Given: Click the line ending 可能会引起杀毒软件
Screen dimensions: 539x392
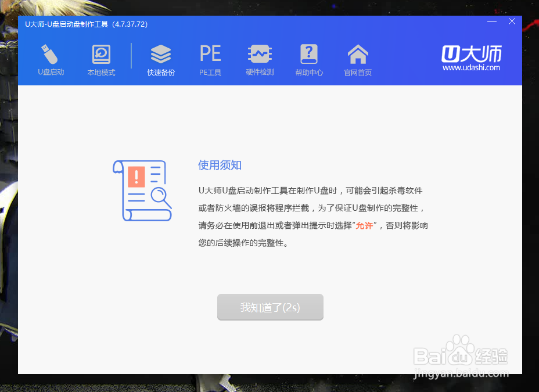Looking at the screenshot, I should click(x=310, y=190).
